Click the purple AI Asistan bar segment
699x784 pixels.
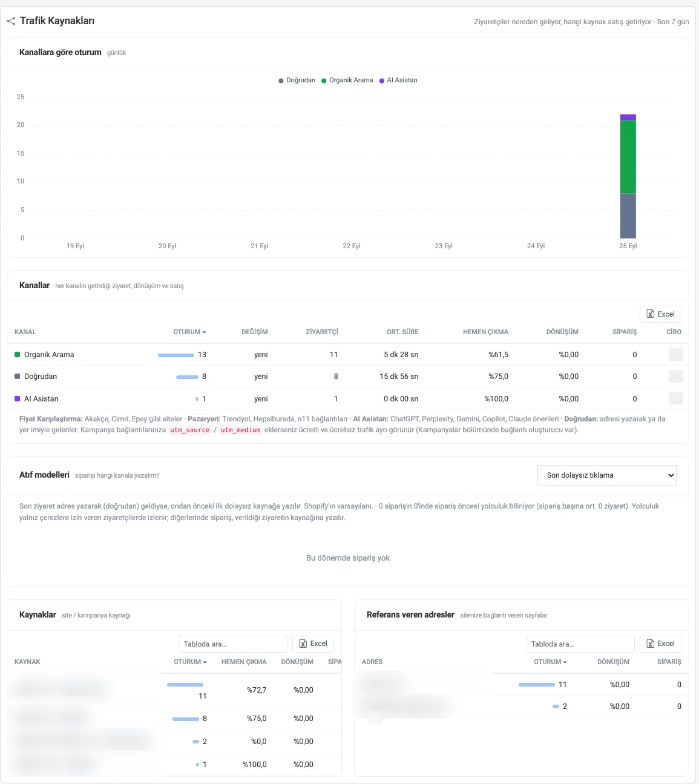[628, 117]
